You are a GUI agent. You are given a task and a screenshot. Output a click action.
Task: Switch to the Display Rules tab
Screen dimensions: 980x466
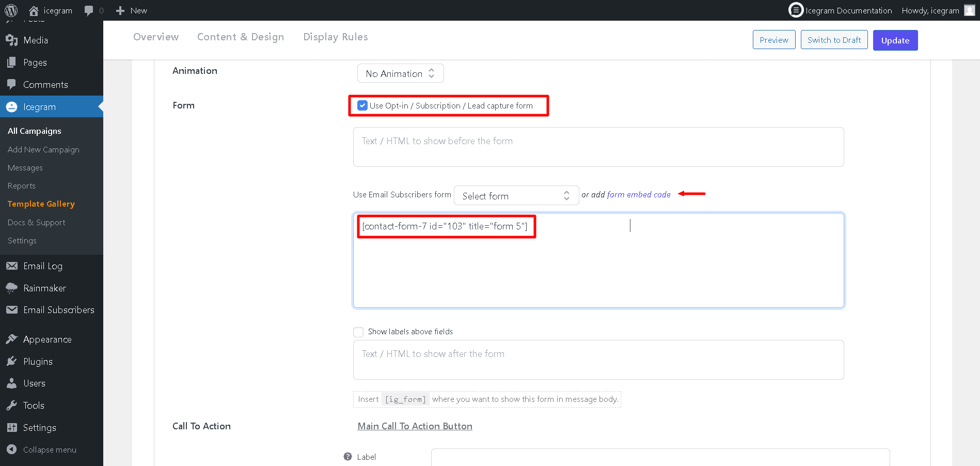tap(336, 37)
